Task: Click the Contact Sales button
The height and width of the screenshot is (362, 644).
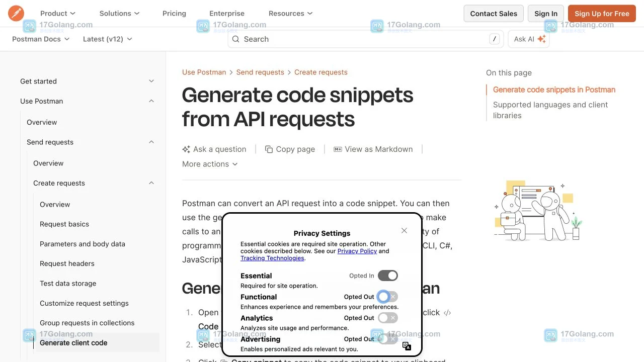Action: pos(494,14)
